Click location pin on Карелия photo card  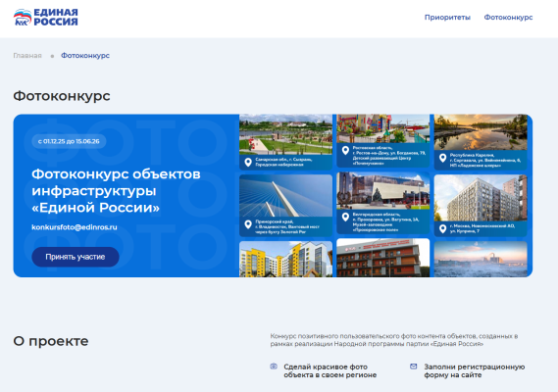coord(442,158)
